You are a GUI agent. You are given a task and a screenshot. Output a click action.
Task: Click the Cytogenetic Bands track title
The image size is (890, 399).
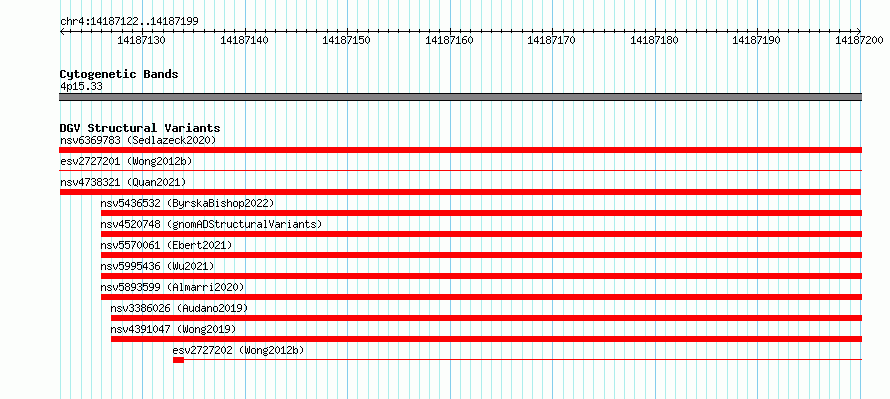pos(119,74)
